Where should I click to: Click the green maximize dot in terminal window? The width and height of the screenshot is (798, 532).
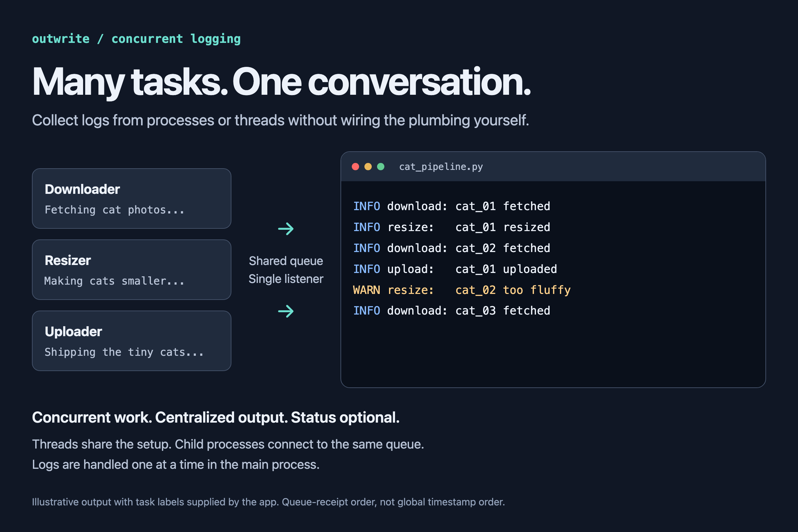(x=381, y=167)
